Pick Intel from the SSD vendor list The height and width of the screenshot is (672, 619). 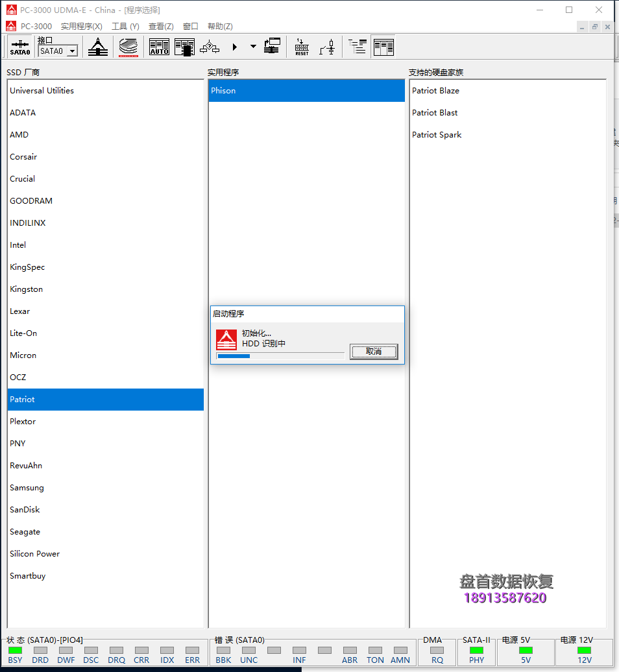(106, 245)
